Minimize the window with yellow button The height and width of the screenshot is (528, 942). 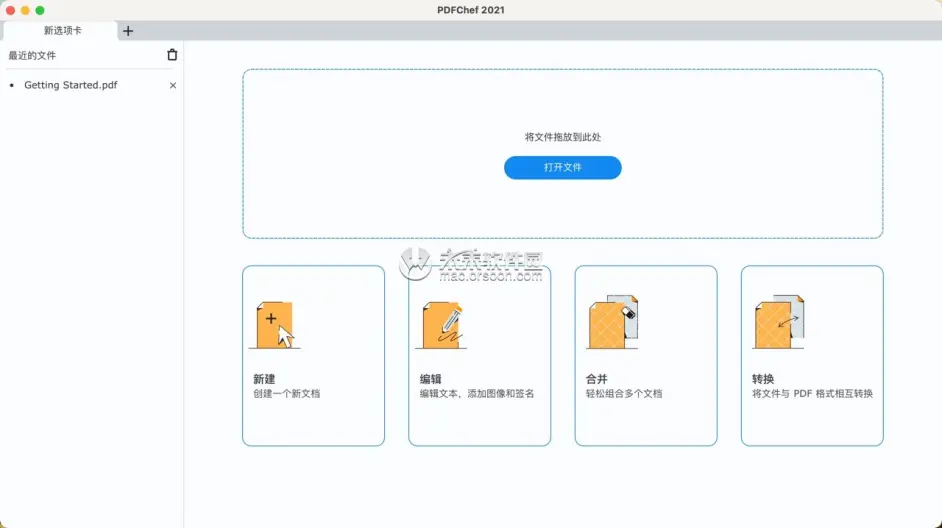coord(25,10)
